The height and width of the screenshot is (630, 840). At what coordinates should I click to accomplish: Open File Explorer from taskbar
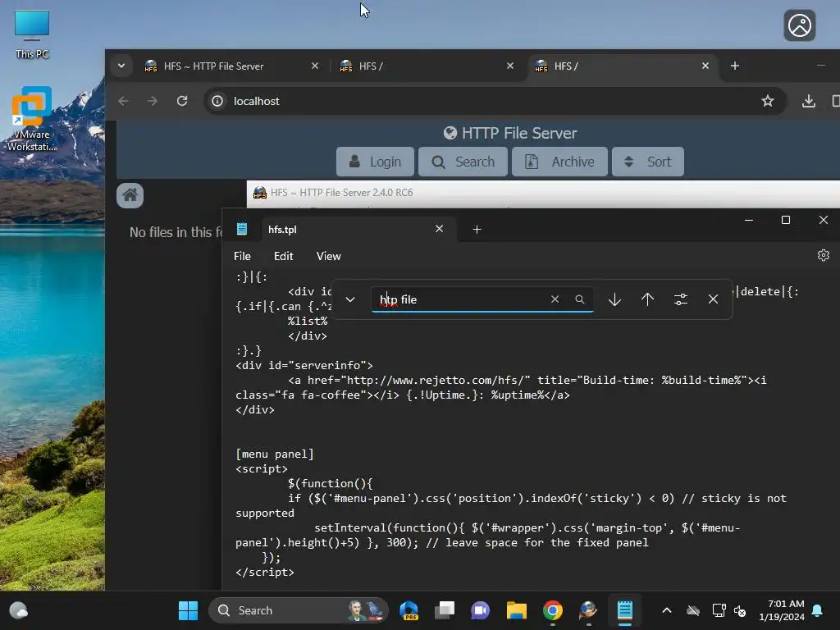tap(517, 610)
